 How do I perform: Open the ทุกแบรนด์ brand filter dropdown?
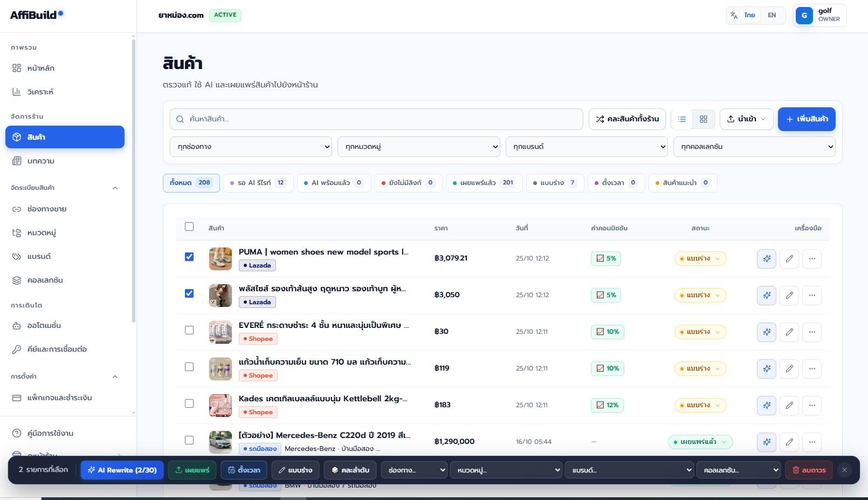click(x=587, y=147)
